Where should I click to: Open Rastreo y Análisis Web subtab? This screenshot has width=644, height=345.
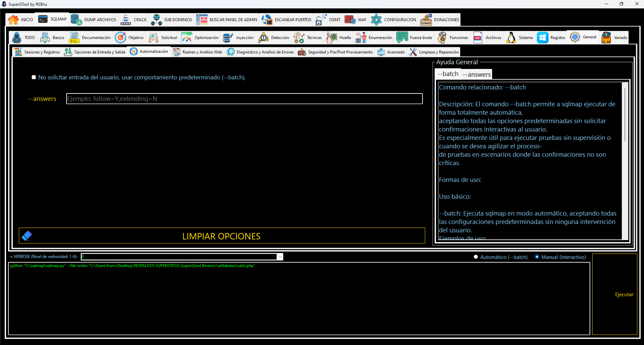pos(197,52)
